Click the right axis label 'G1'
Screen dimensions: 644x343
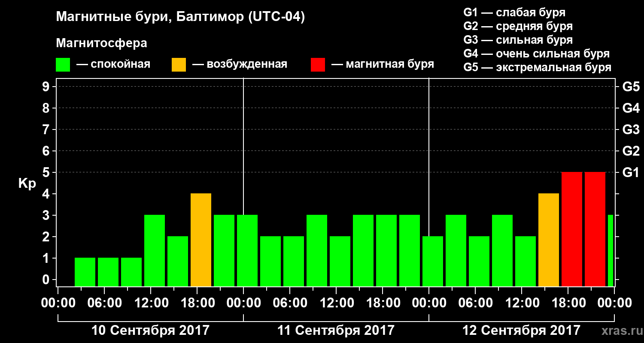[631, 172]
